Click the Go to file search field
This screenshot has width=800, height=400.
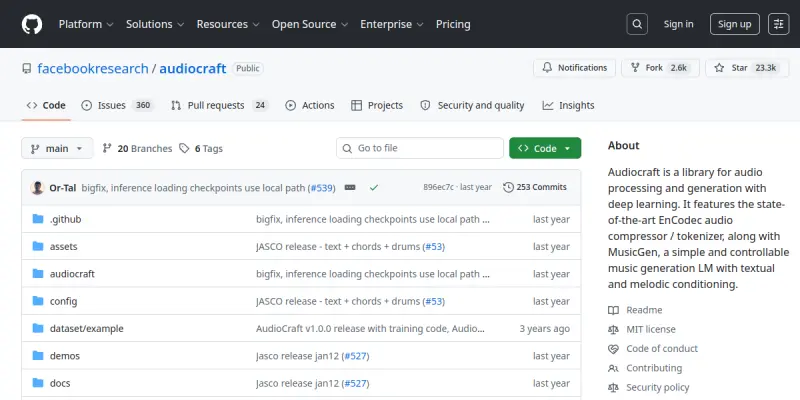[x=420, y=148]
